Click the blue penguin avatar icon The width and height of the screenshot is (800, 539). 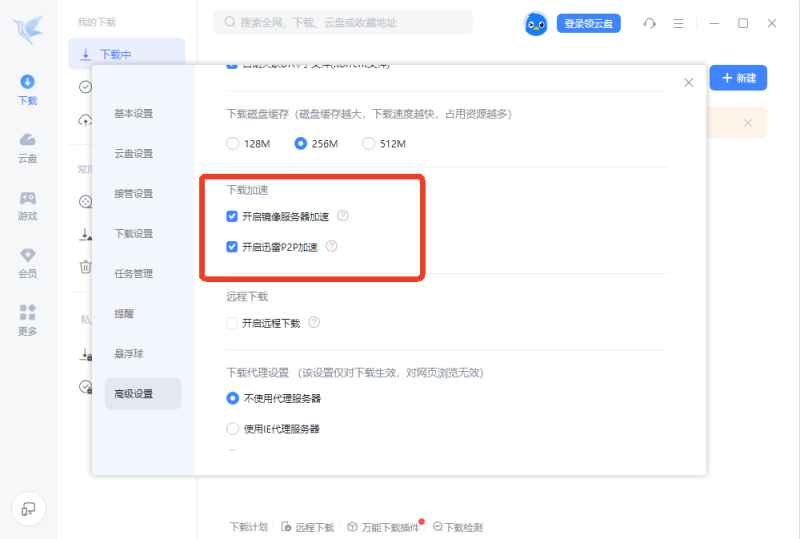tap(536, 23)
